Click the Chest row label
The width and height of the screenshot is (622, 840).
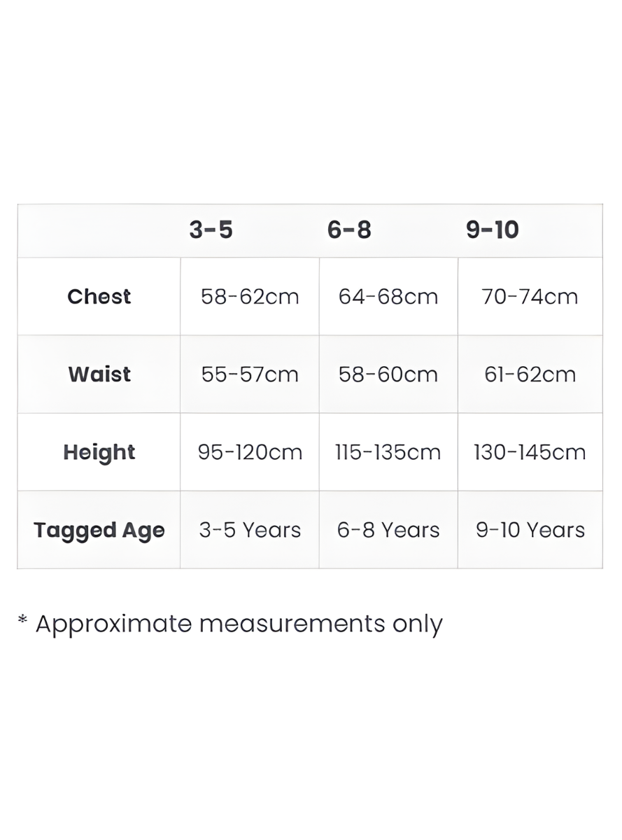[99, 297]
